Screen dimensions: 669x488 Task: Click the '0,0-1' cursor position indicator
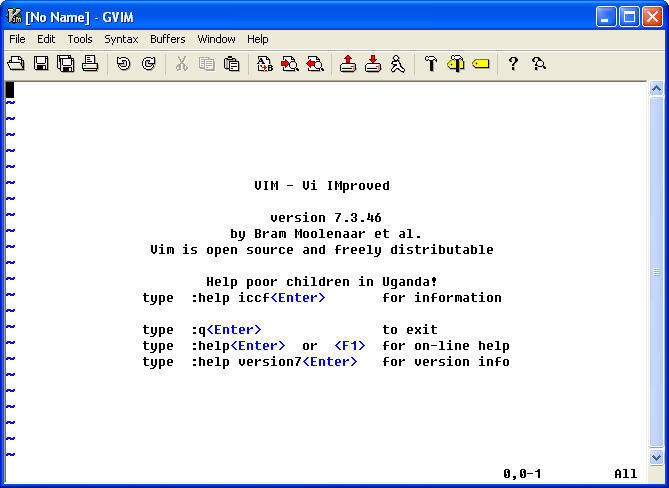click(x=522, y=473)
